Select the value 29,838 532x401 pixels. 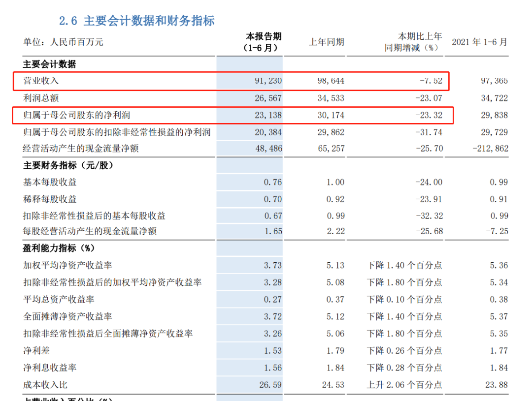click(495, 115)
